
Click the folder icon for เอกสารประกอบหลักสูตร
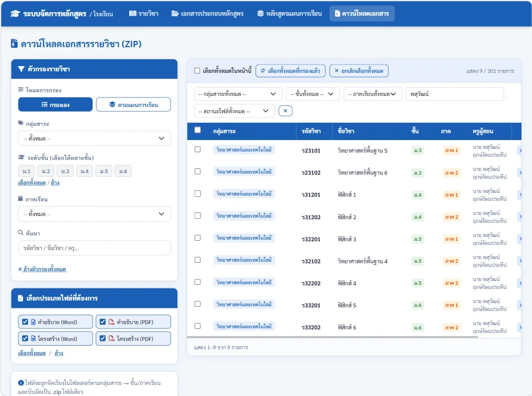[175, 14]
